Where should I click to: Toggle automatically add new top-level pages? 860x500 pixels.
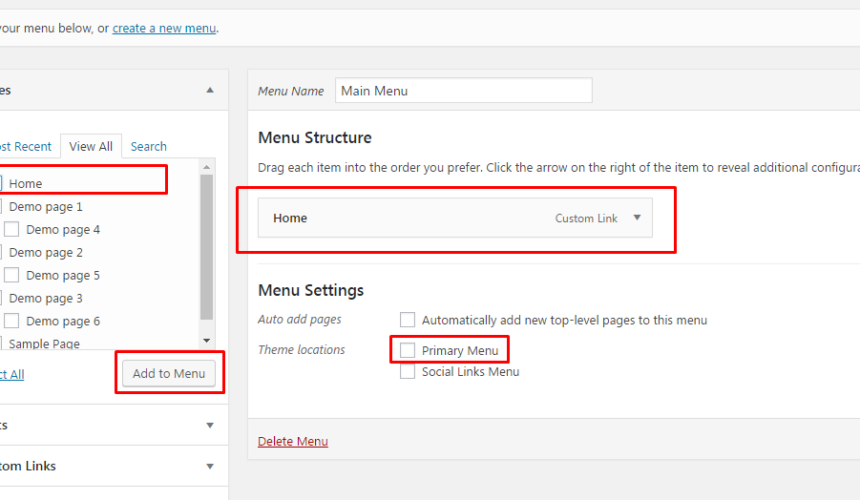407,320
